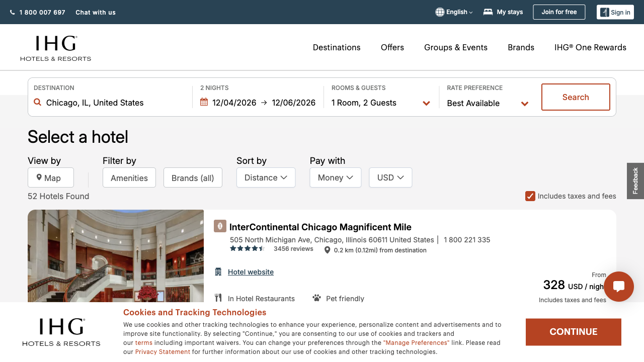This screenshot has height=362, width=644.
Task: Open the Privacy Statement link
Action: [163, 352]
